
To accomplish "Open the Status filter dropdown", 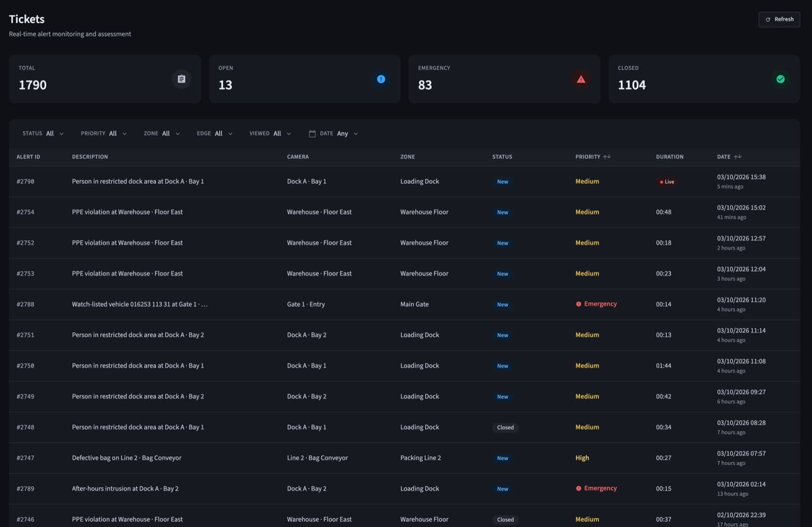I will point(43,134).
